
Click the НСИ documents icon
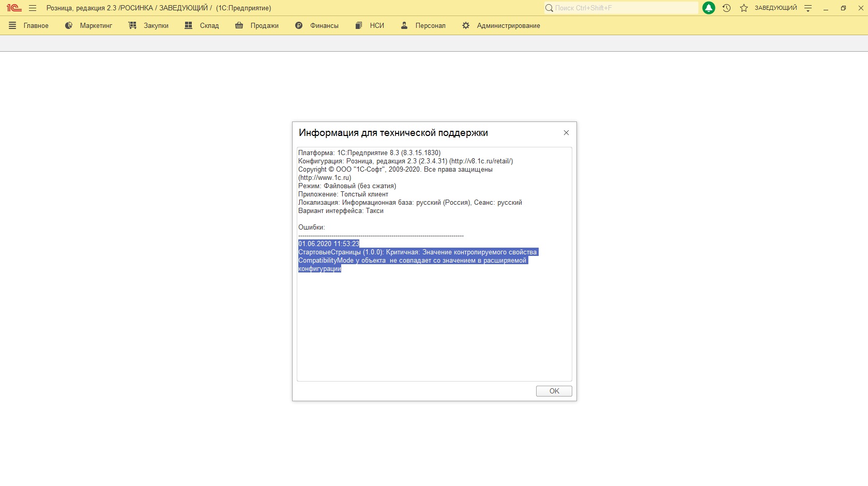pyautogui.click(x=359, y=25)
